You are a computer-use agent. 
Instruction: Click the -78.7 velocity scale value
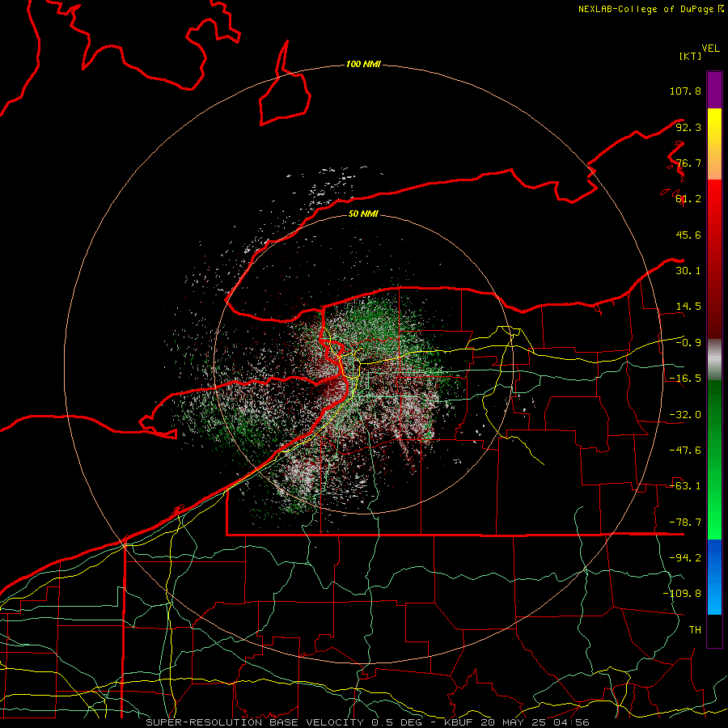[x=685, y=523]
